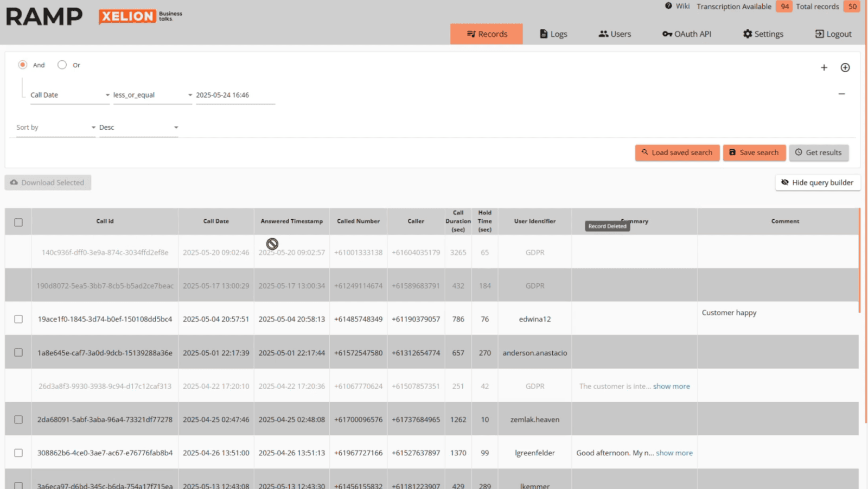The width and height of the screenshot is (868, 489).
Task: Tick the select-all checkbox in table header
Action: 18,223
